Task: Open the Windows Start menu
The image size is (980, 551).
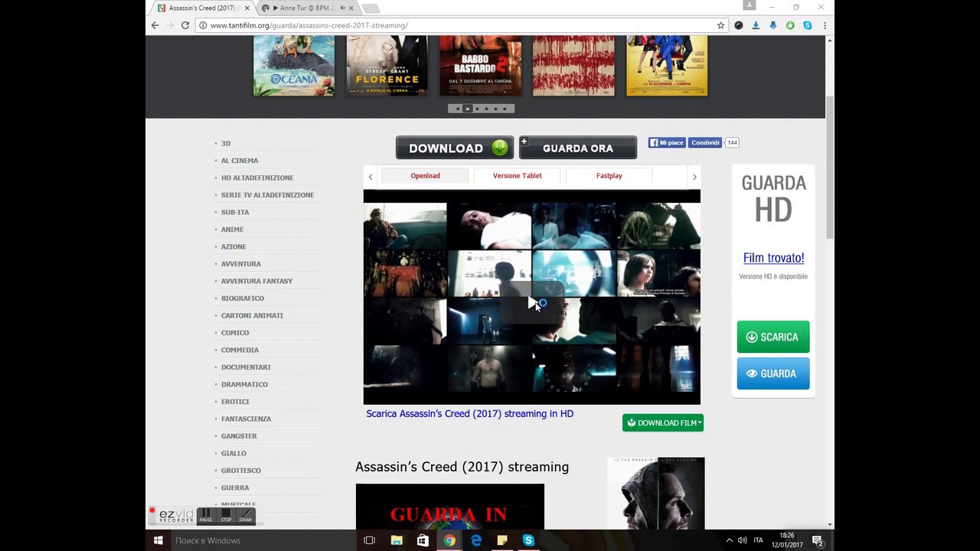Action: click(158, 540)
